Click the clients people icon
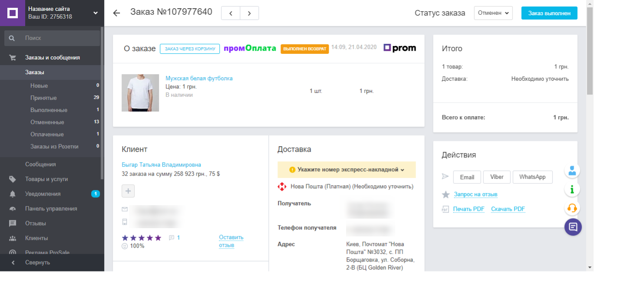This screenshot has width=644, height=298. 13,238
